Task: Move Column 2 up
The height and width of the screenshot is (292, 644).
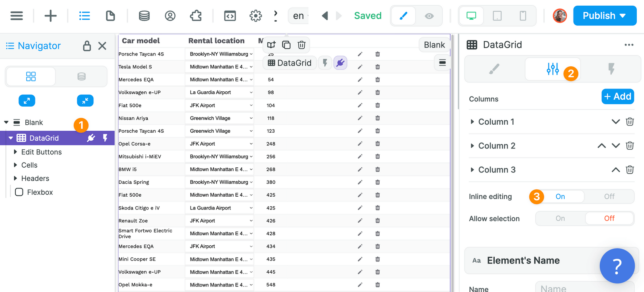Action: pyautogui.click(x=602, y=146)
